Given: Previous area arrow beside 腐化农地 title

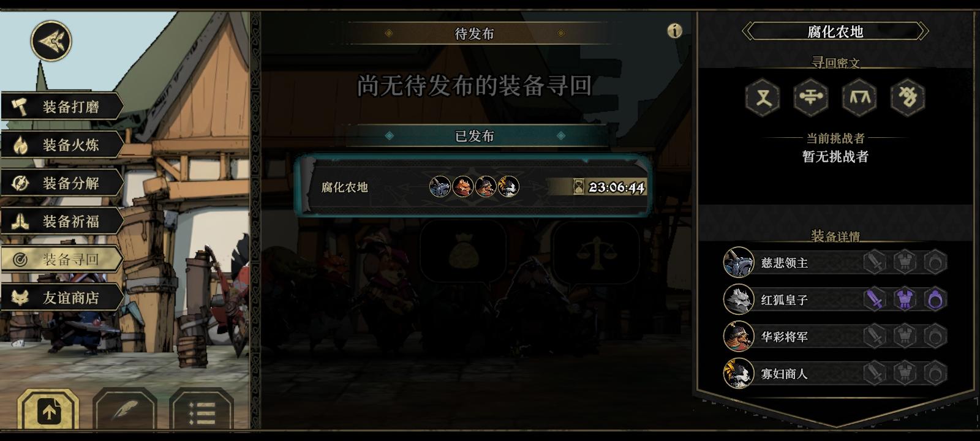Looking at the screenshot, I should [x=747, y=31].
